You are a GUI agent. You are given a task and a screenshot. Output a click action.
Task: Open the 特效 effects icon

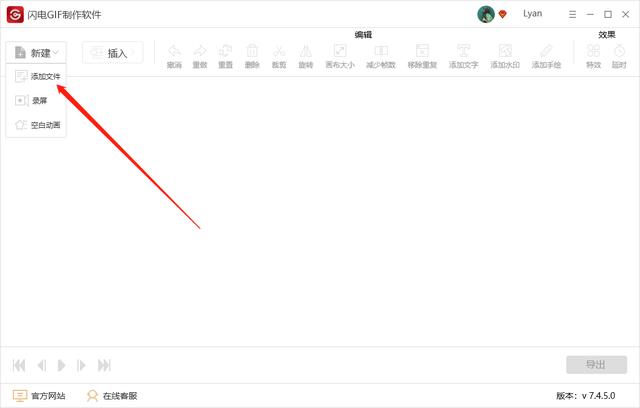point(593,56)
